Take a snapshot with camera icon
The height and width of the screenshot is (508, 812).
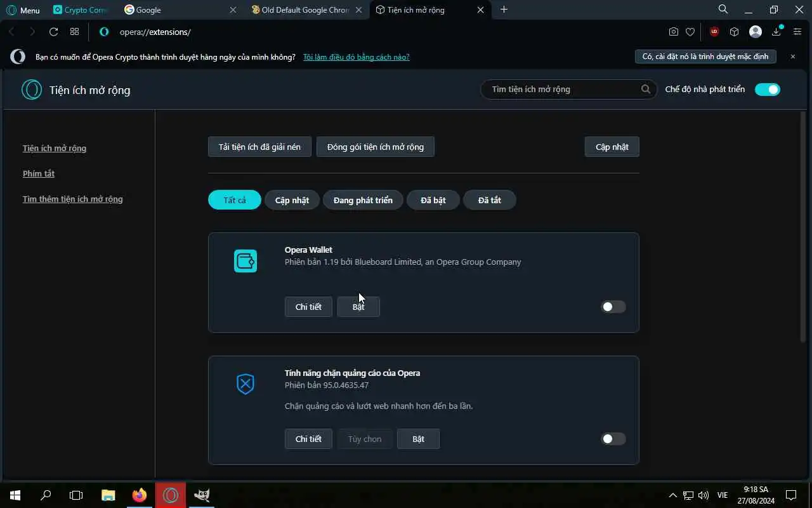tap(674, 32)
